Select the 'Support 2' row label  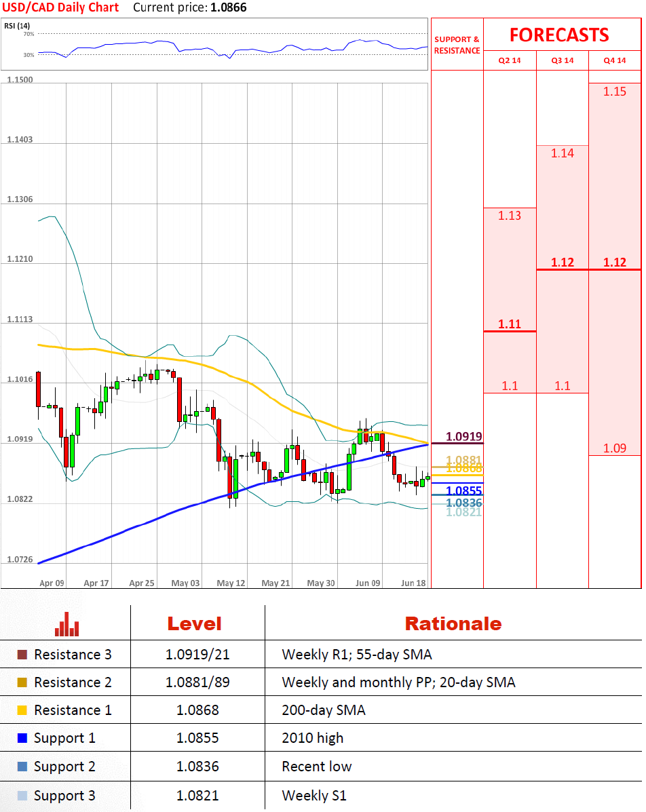tap(64, 767)
